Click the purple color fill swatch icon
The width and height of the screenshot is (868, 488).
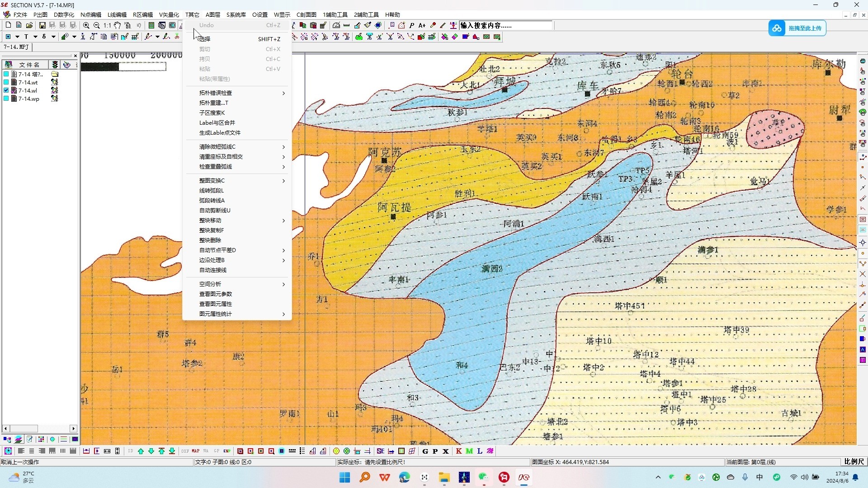coord(465,37)
